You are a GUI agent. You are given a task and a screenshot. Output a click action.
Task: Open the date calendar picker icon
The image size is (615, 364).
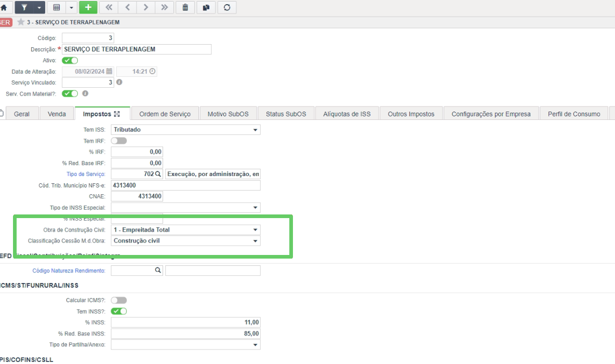[109, 71]
